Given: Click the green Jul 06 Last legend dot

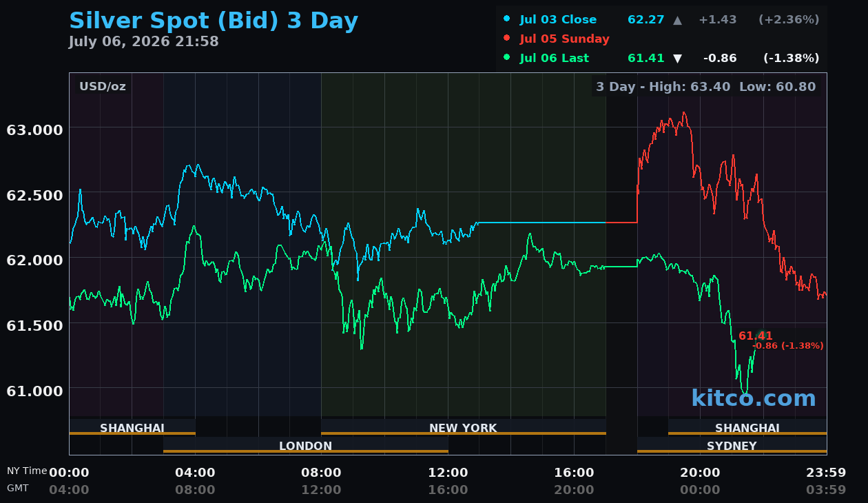Looking at the screenshot, I should (507, 58).
